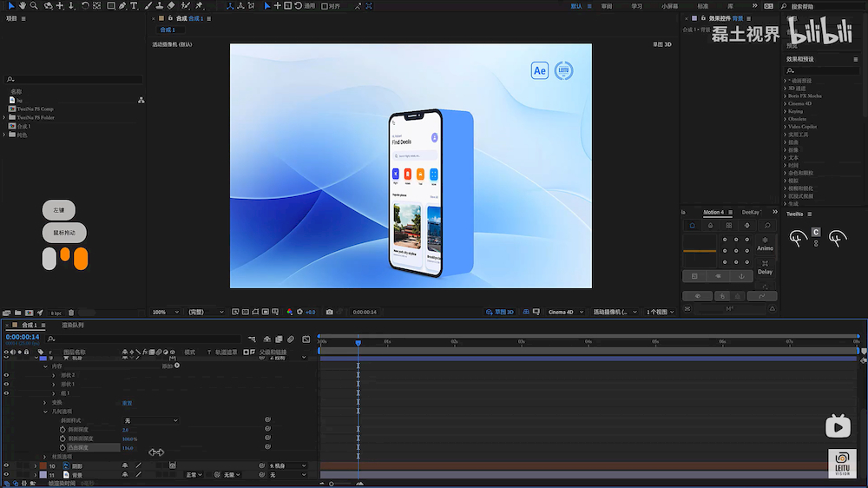Click the blue reset (重置) link
Image resolution: width=868 pixels, height=488 pixels.
click(127, 403)
